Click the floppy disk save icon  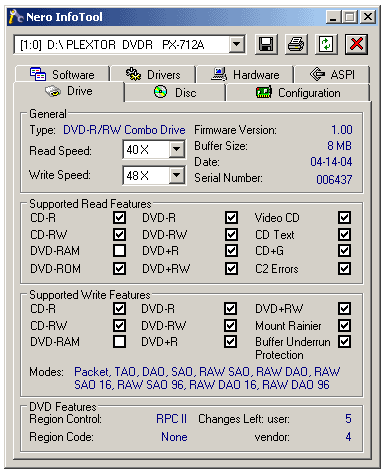click(266, 44)
